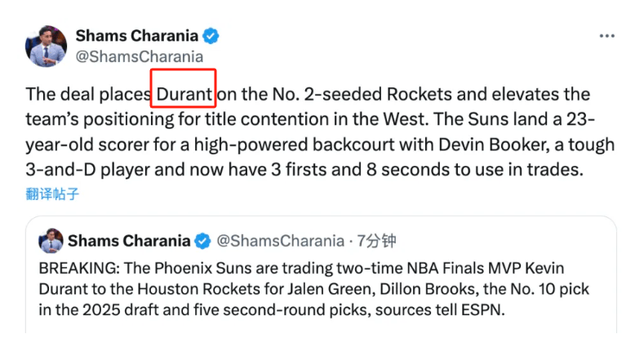Screen dimensions: 644x343
Task: Click the quoted tweet's Shams Charania name
Action: (x=128, y=240)
